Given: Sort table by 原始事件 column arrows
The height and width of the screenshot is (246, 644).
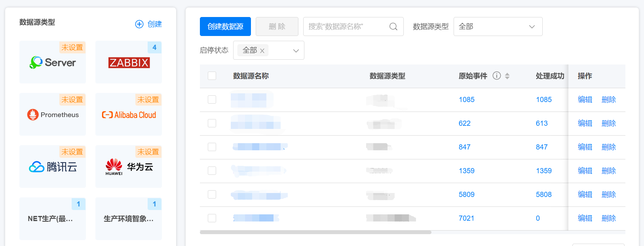Looking at the screenshot, I should (507, 76).
